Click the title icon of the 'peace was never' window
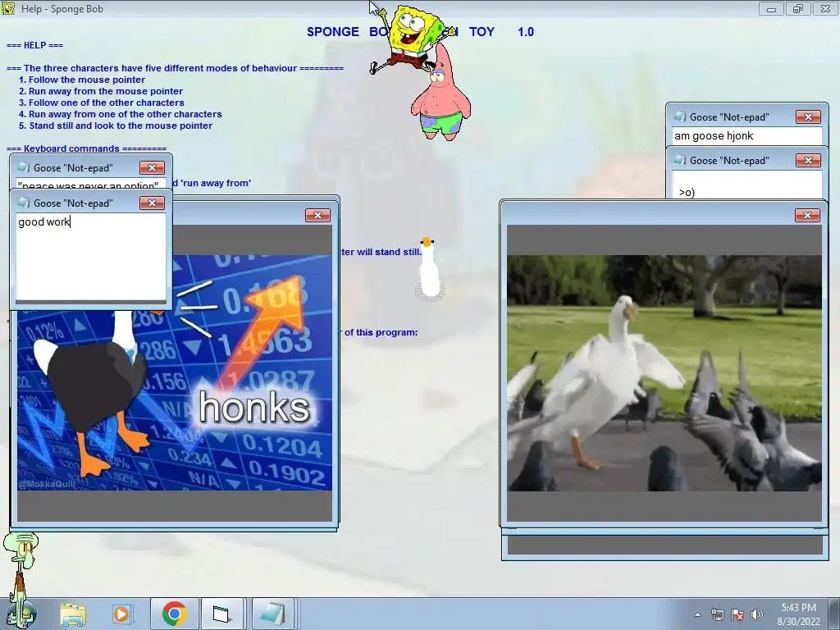 tap(24, 167)
